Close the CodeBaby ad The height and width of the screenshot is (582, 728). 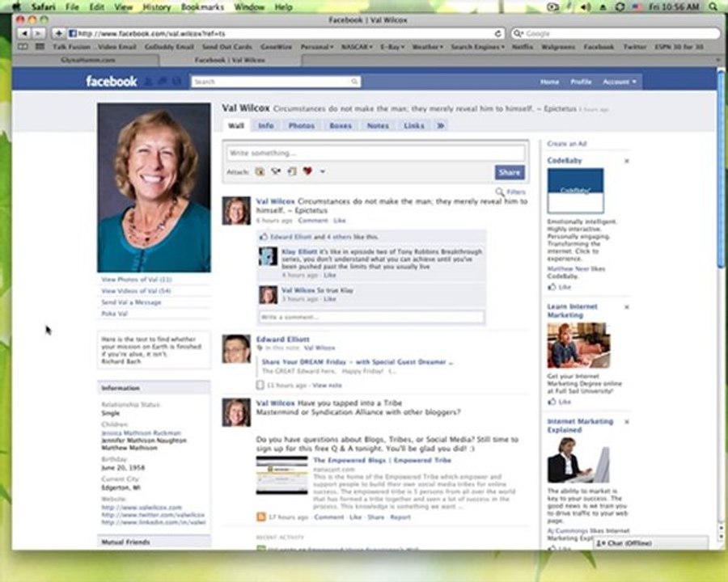click(626, 161)
